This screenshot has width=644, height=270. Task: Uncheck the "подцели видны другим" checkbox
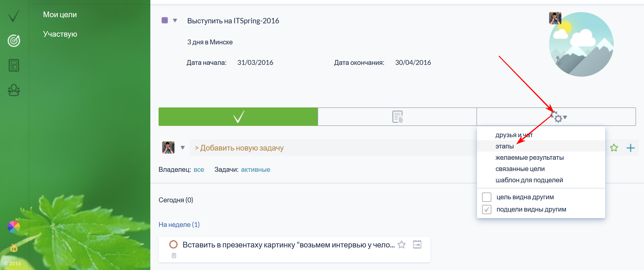pos(487,209)
